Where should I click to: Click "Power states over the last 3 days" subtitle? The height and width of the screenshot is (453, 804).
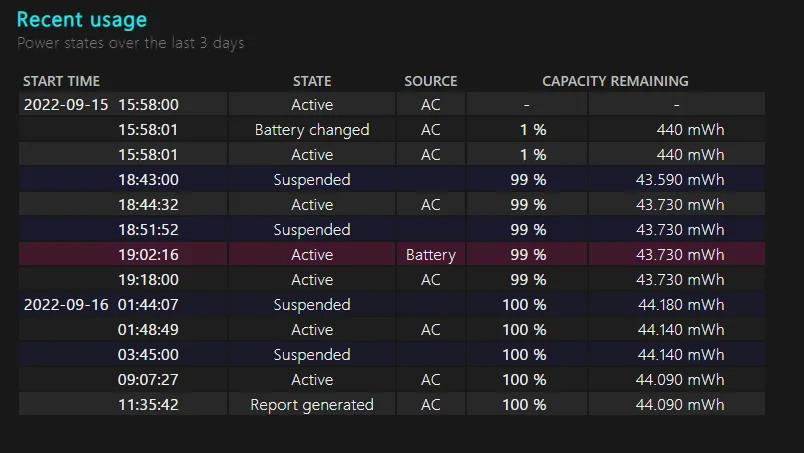131,43
